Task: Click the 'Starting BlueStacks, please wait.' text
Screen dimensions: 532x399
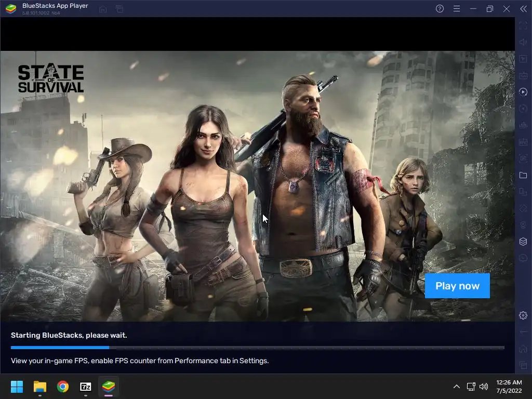Action: (x=69, y=335)
